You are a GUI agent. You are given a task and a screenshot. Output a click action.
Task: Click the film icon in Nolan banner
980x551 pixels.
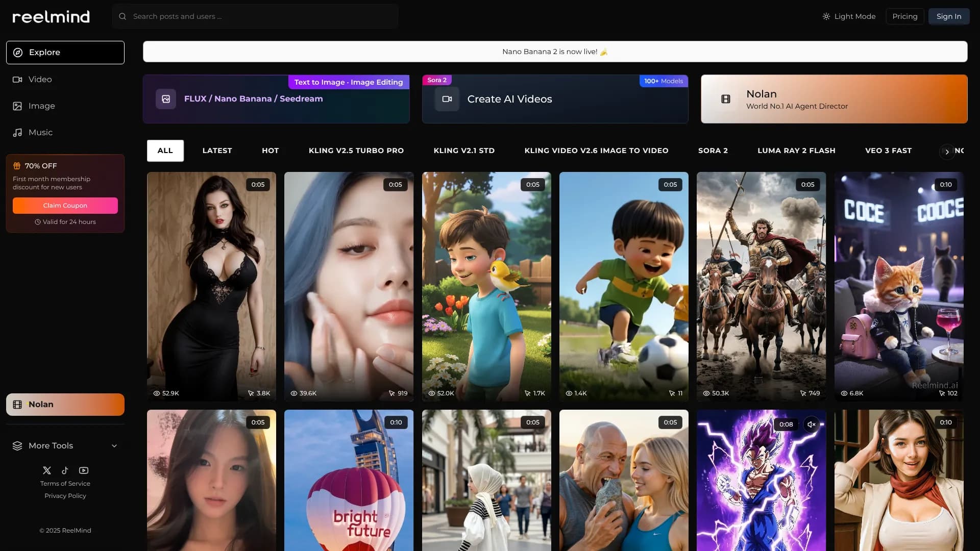point(725,99)
